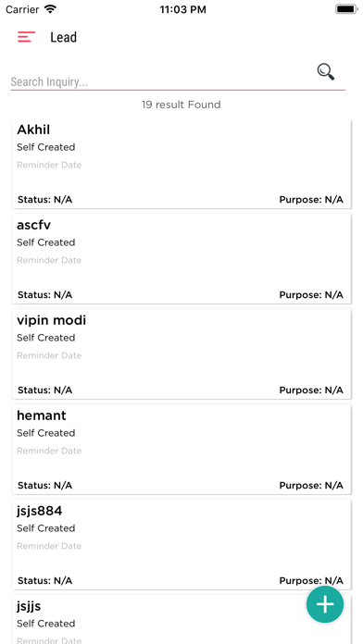This screenshot has height=644, width=363.
Task: Select the vipin modi lead
Action: point(181,354)
